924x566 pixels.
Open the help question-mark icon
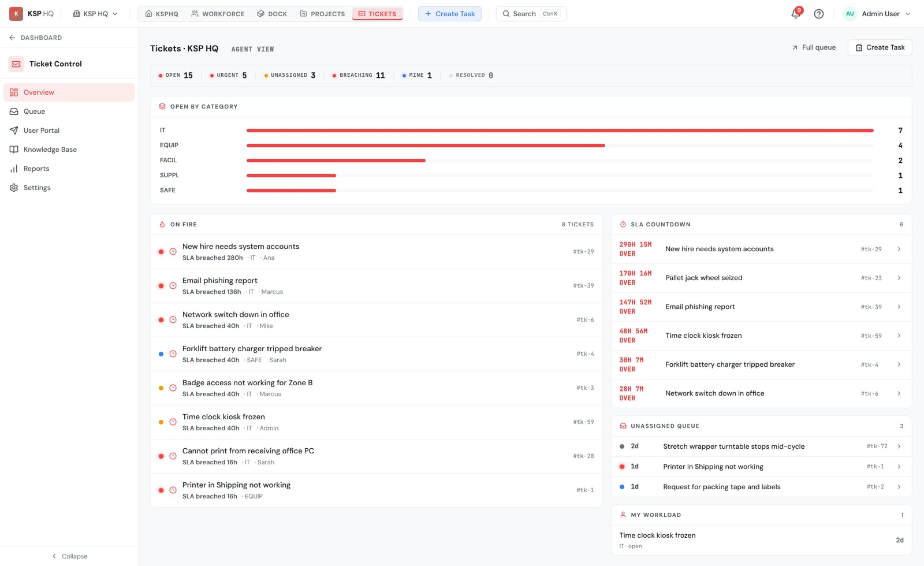click(819, 14)
